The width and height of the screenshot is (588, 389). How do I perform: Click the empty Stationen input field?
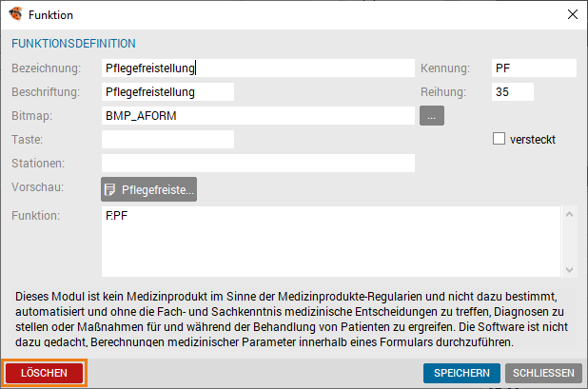click(x=258, y=164)
